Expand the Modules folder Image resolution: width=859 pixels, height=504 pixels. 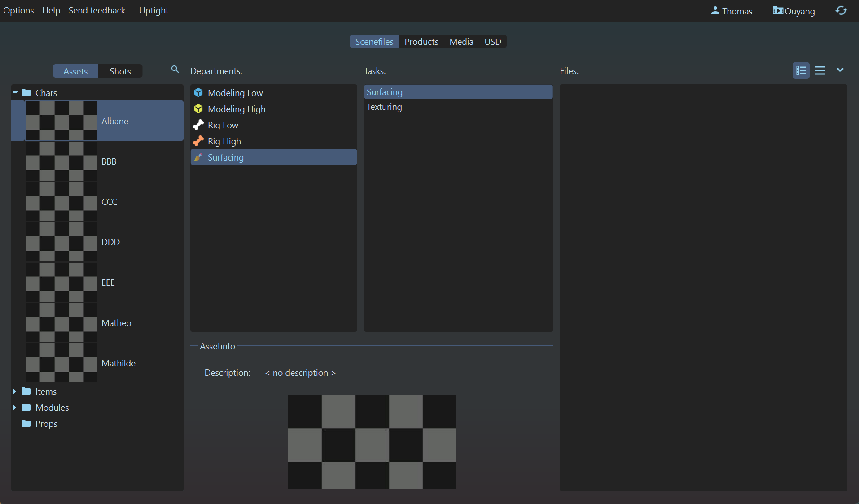tap(15, 408)
